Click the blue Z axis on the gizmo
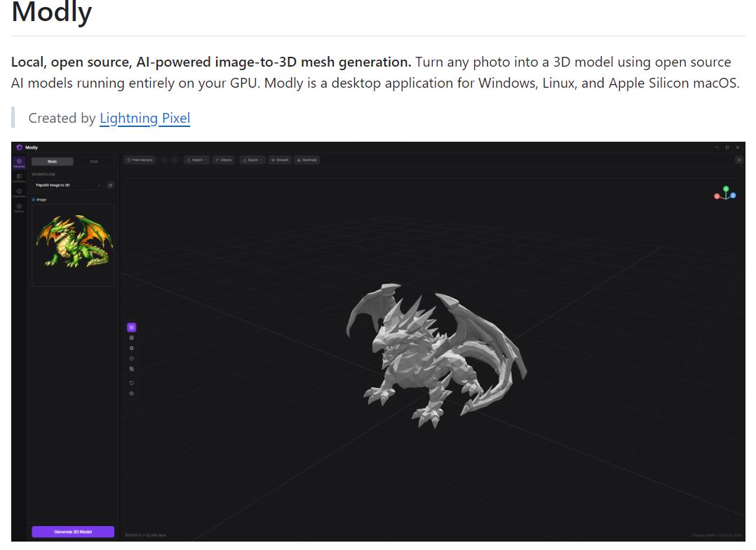Viewport: 756px width, 550px height. click(x=733, y=196)
